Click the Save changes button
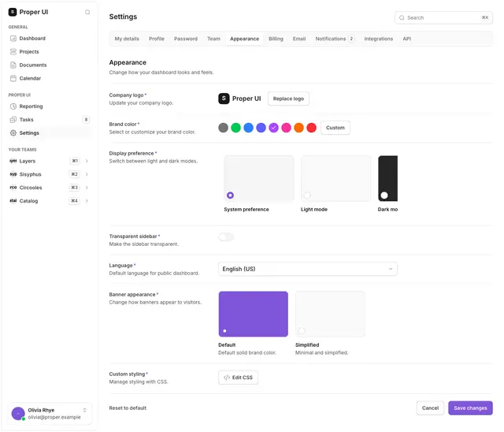 [470, 408]
